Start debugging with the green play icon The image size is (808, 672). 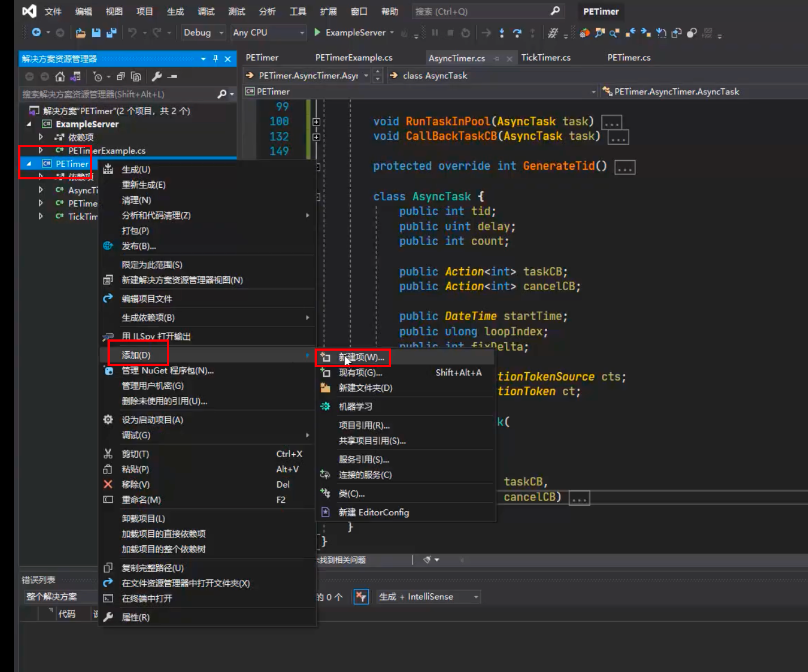tap(317, 32)
